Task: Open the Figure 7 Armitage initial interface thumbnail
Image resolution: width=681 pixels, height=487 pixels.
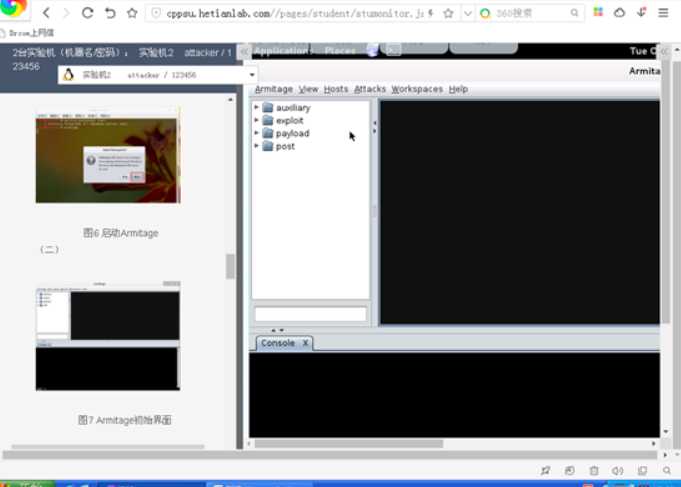Action: (108, 336)
